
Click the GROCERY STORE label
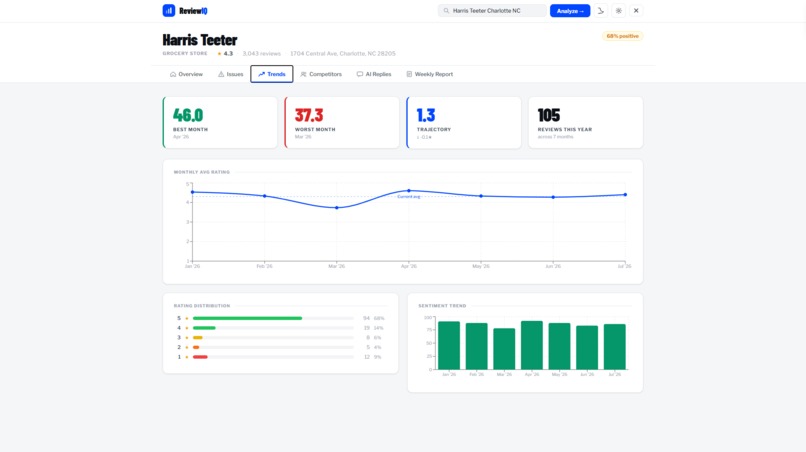[x=185, y=53]
